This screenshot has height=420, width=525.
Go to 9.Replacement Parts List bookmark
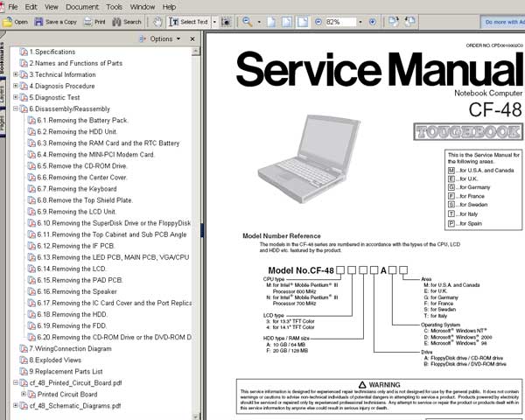coord(66,371)
